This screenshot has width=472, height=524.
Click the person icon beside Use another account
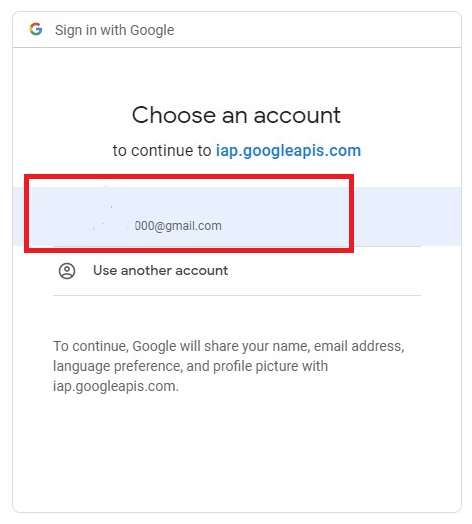click(x=67, y=271)
